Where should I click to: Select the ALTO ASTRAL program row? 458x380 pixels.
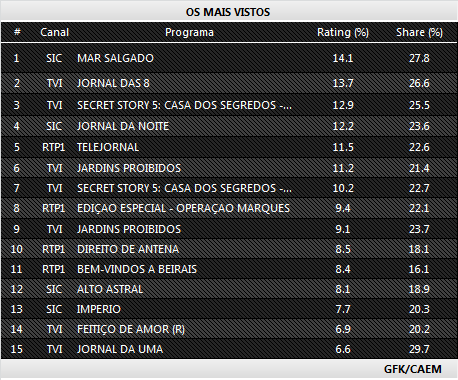[229, 289]
